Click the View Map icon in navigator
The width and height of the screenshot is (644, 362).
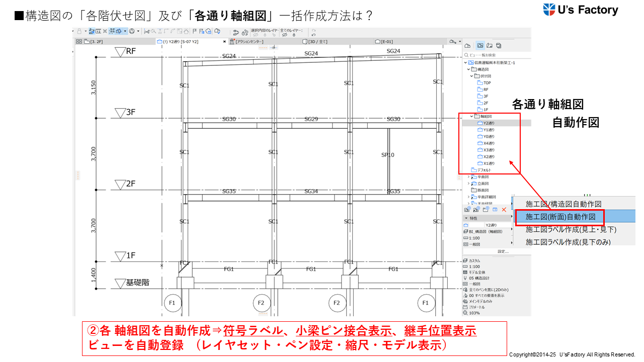480,45
